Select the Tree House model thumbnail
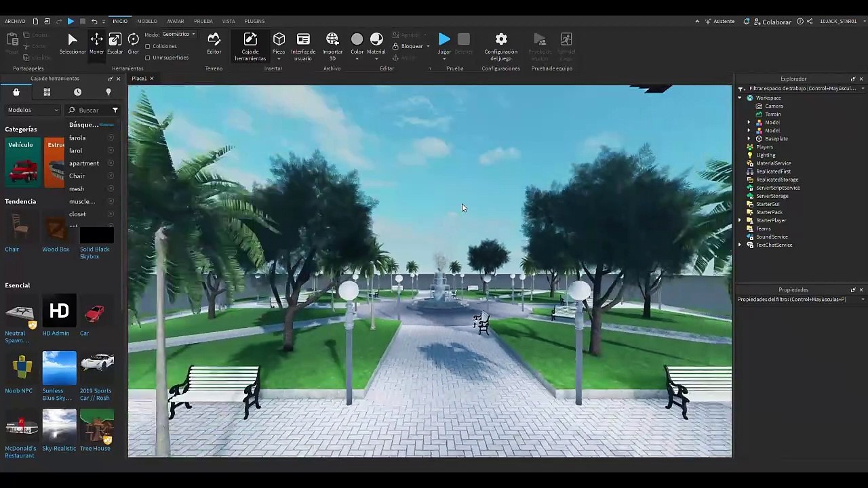The image size is (868, 488). pos(97,426)
